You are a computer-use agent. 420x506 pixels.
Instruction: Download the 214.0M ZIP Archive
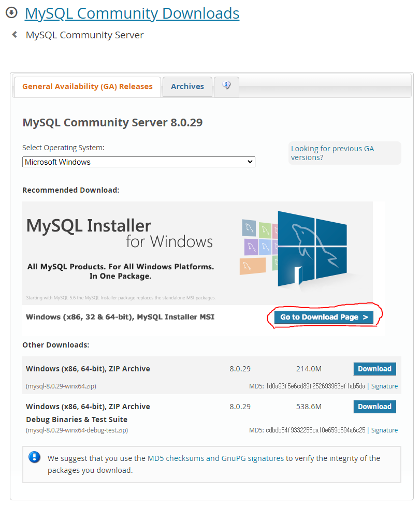tap(374, 369)
